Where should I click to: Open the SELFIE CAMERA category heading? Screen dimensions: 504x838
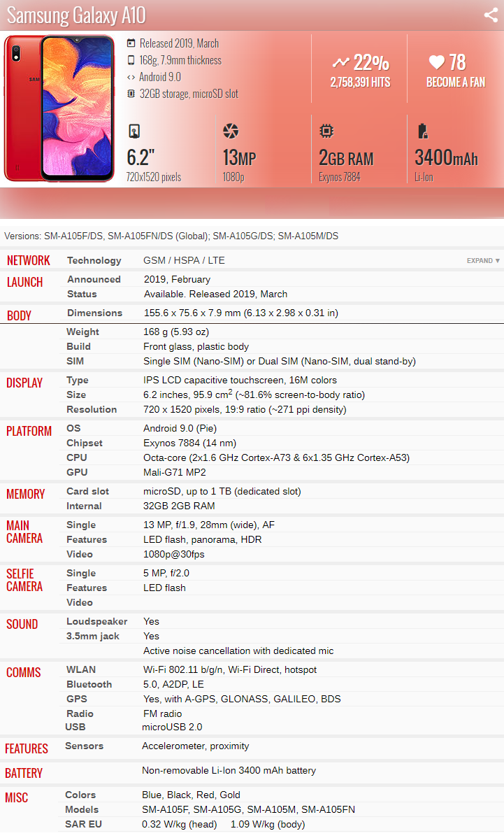click(x=24, y=580)
